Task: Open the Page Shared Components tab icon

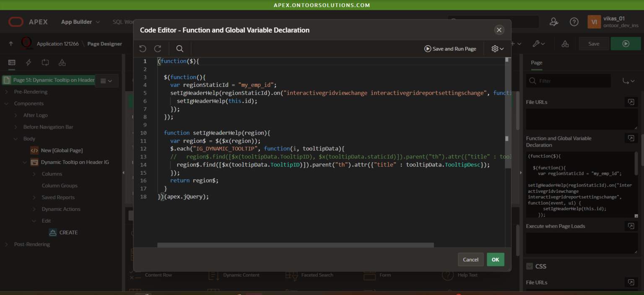Action: click(x=62, y=62)
